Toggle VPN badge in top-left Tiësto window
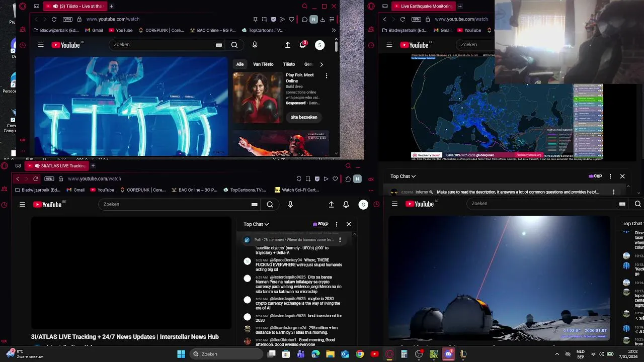The width and height of the screenshot is (644, 362). click(x=67, y=19)
